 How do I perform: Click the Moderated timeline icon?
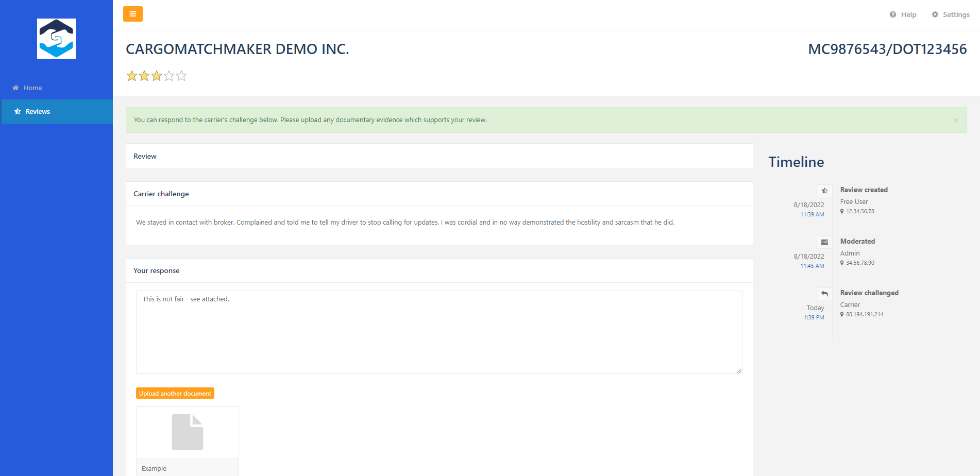click(x=824, y=242)
